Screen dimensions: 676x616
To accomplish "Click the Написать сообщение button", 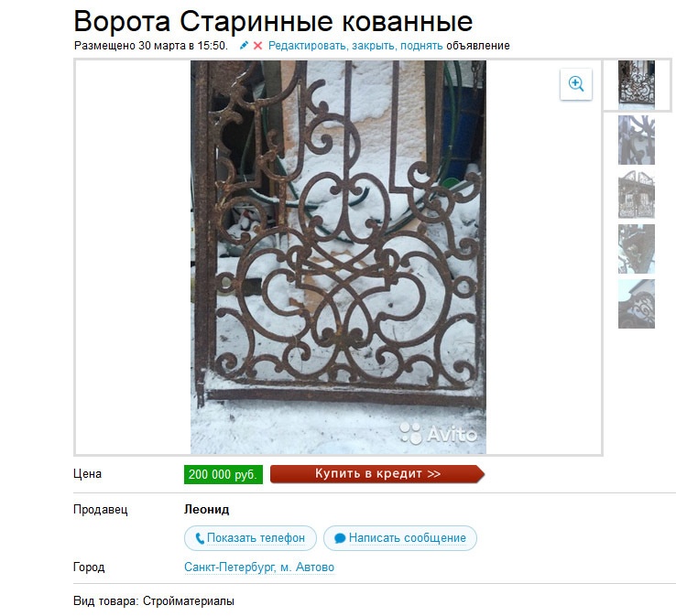I will (400, 538).
